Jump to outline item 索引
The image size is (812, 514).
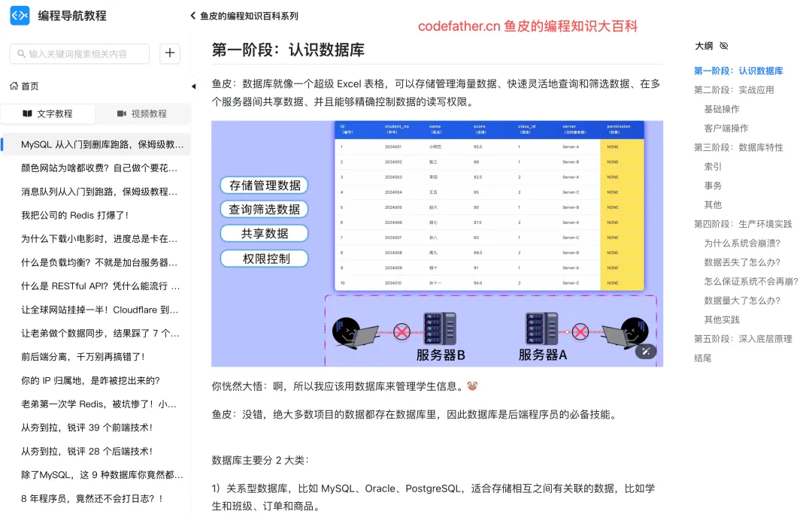pos(713,167)
